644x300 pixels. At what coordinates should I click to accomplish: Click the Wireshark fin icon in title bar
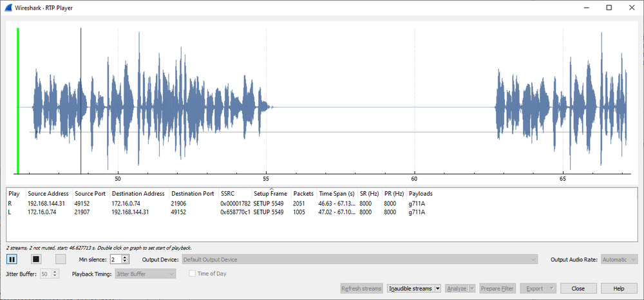coord(8,7)
